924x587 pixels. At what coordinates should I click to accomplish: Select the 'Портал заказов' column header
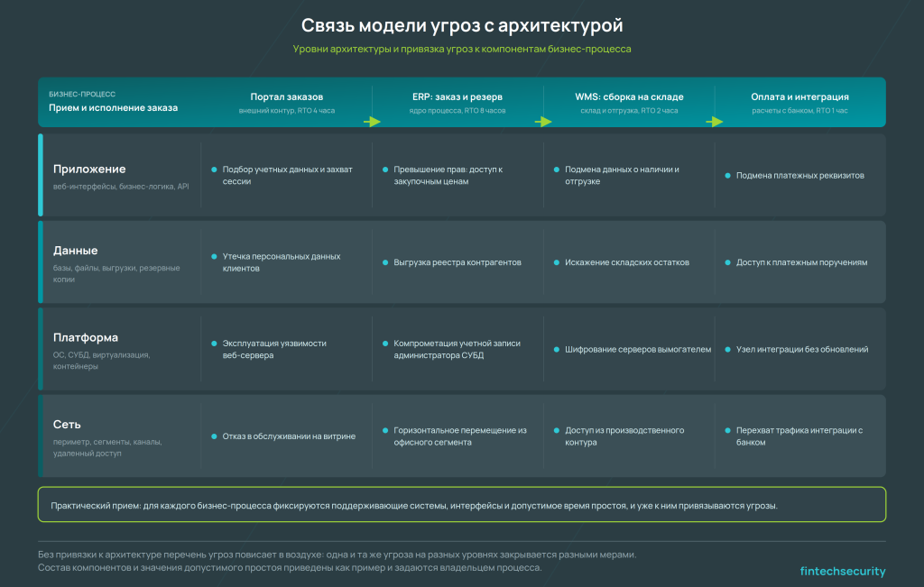pyautogui.click(x=286, y=96)
